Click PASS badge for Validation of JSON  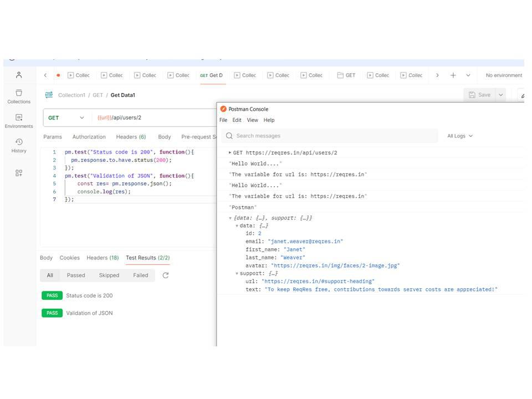[x=52, y=313]
